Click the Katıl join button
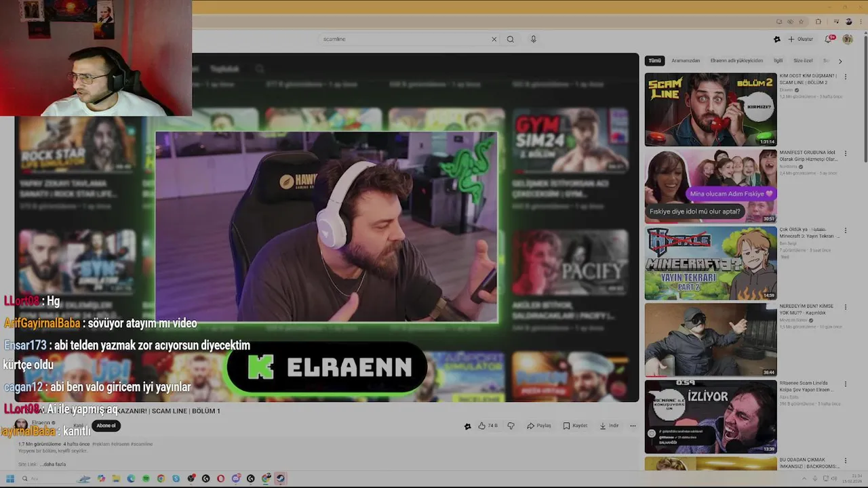The image size is (868, 488). pyautogui.click(x=77, y=426)
